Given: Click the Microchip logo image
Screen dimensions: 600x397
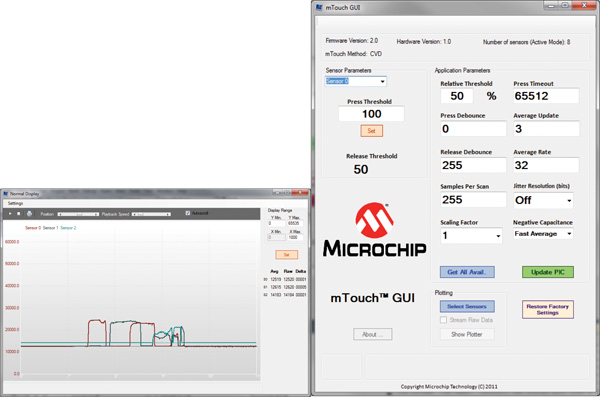Looking at the screenshot, I should 374,230.
